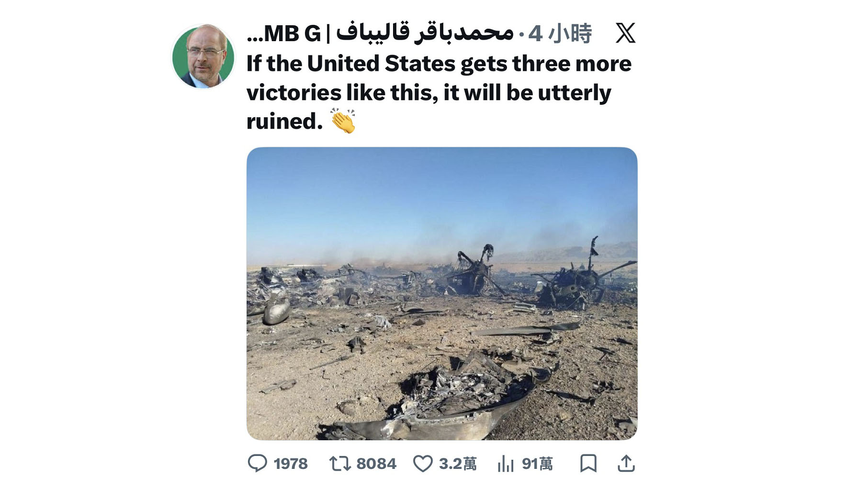Image resolution: width=868 pixels, height=488 pixels.
Task: Click the 3.2萬 likes count
Action: click(458, 464)
